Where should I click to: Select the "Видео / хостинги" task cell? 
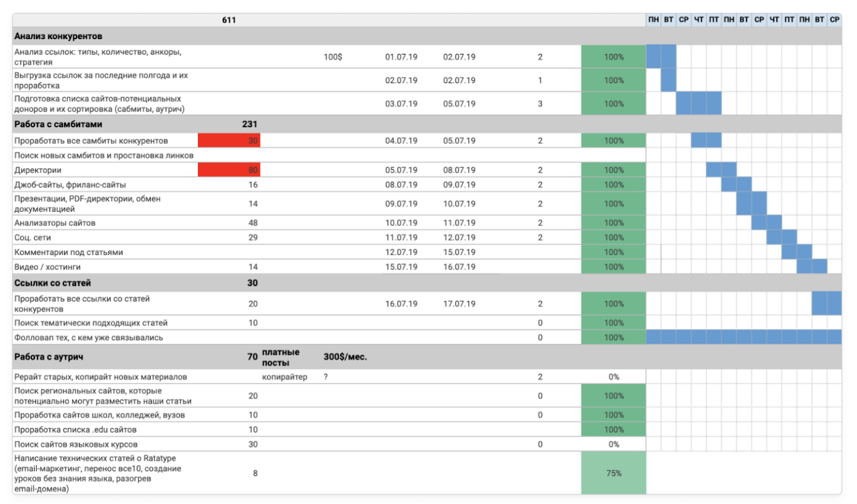47,267
